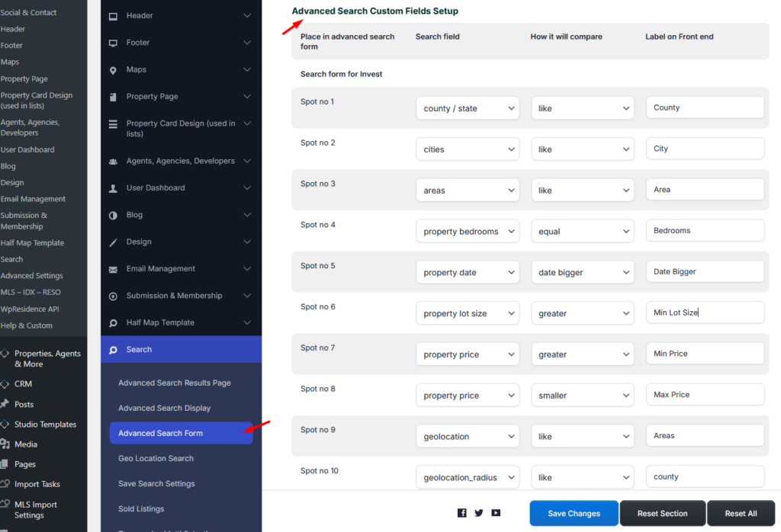Open the Facebook icon in footer
Viewport: 781px width, 532px height.
[x=461, y=513]
